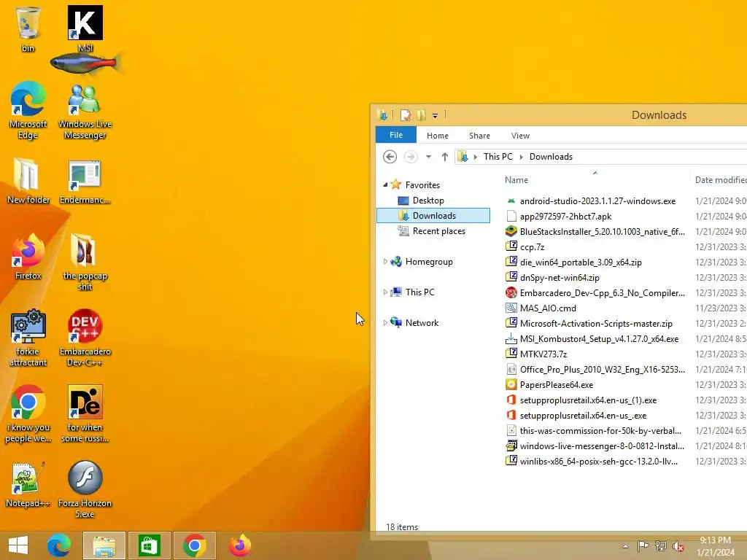Click the New folder quick access icon
The width and height of the screenshot is (747, 560).
coord(421,115)
